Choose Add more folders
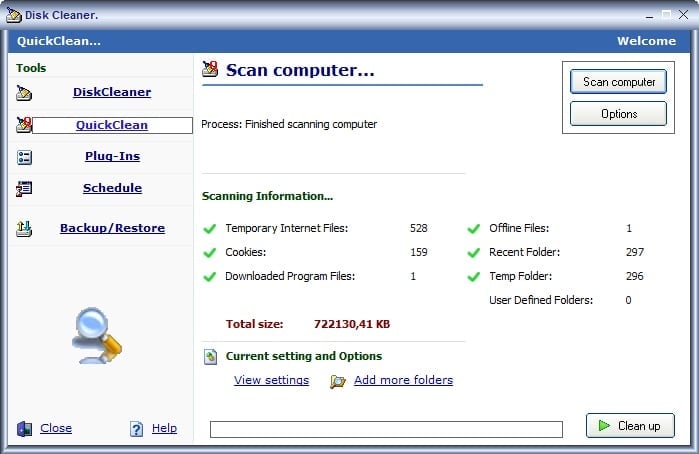 point(403,380)
